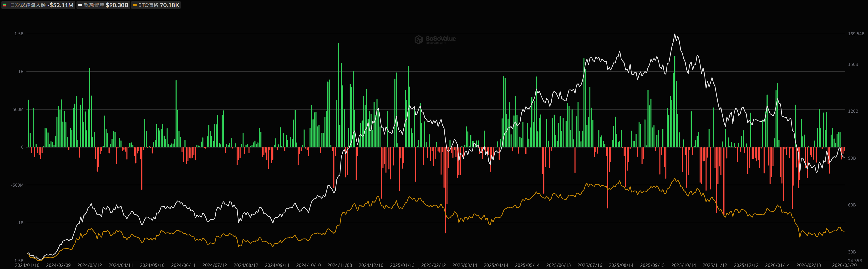The image size is (868, 269).
Task: Click the -$52.11M daily inflow value
Action: [60, 5]
